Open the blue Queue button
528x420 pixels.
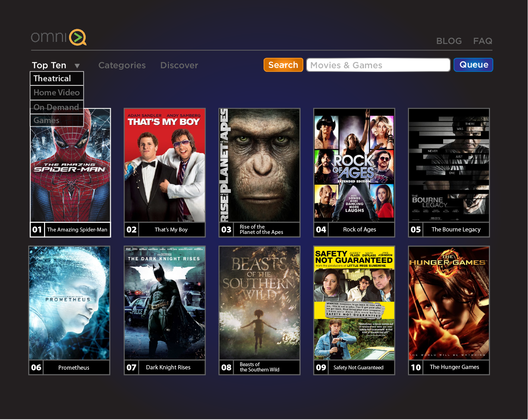[473, 65]
